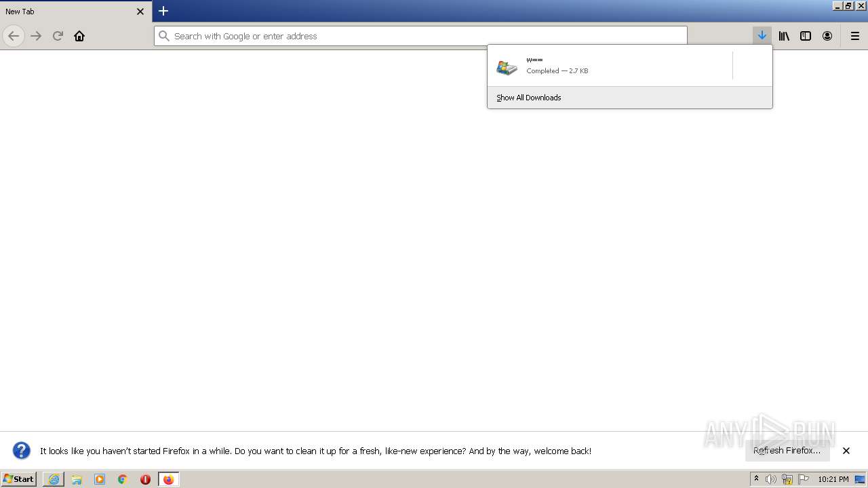
Task: Click the 10:21 PM system clock
Action: pyautogui.click(x=833, y=479)
